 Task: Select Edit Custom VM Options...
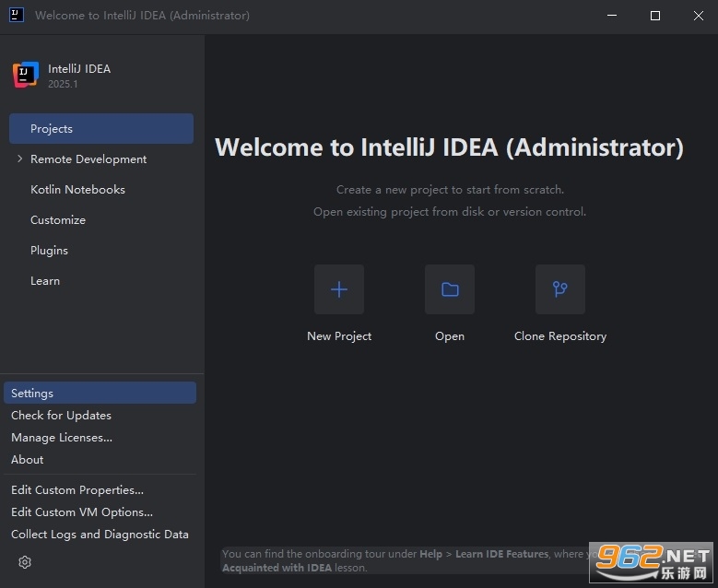[100, 512]
